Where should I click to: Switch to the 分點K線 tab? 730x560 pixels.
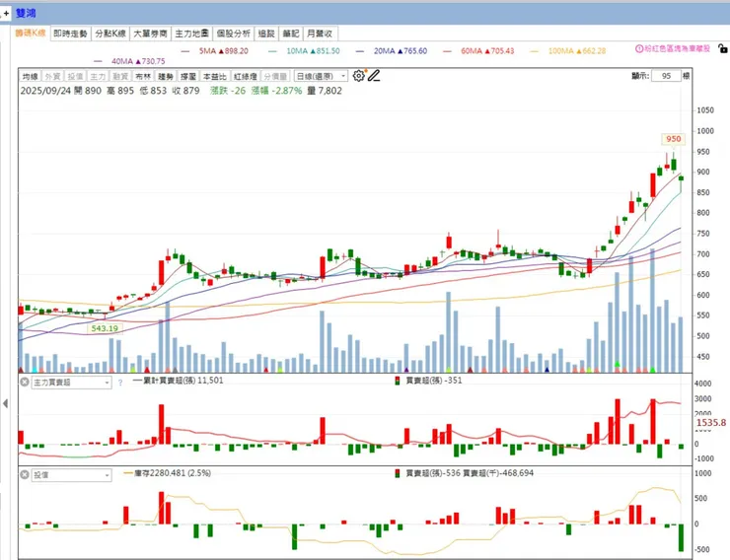110,34
